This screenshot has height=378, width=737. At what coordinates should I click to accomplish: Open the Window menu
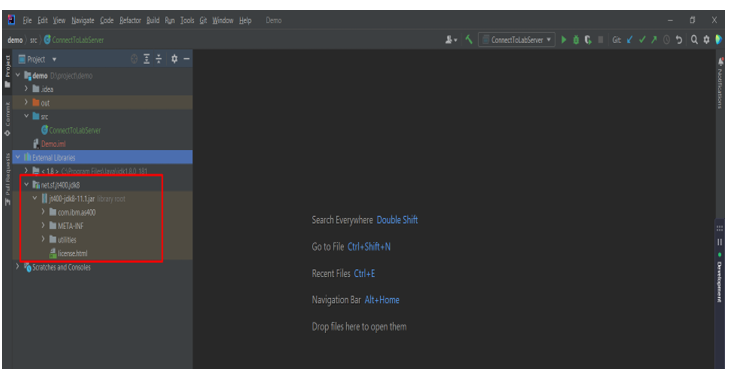coord(223,20)
